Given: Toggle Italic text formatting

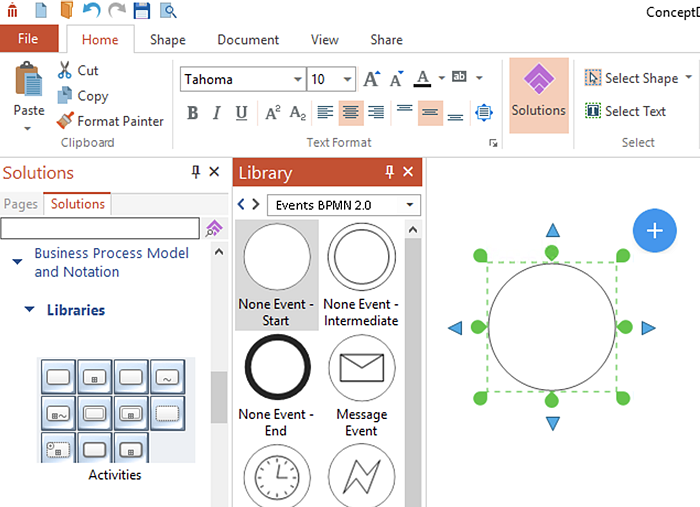Looking at the screenshot, I should click(217, 113).
